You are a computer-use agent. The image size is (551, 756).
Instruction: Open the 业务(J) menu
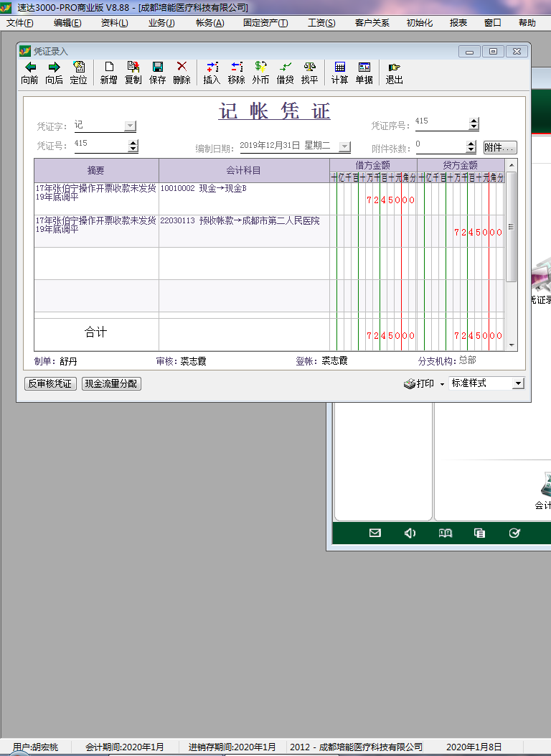tap(161, 23)
